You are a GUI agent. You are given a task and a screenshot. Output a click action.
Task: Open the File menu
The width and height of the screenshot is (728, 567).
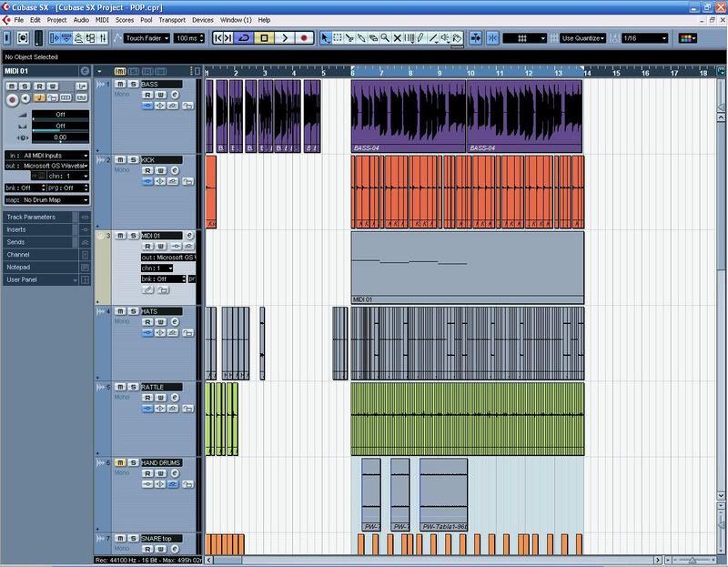point(18,20)
